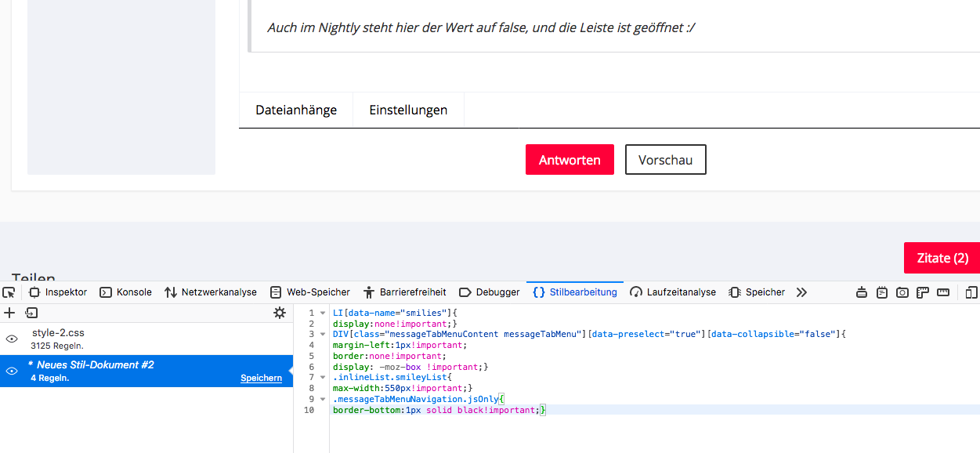Open style editor options gear
Viewport: 980px width, 453px height.
[x=279, y=313]
